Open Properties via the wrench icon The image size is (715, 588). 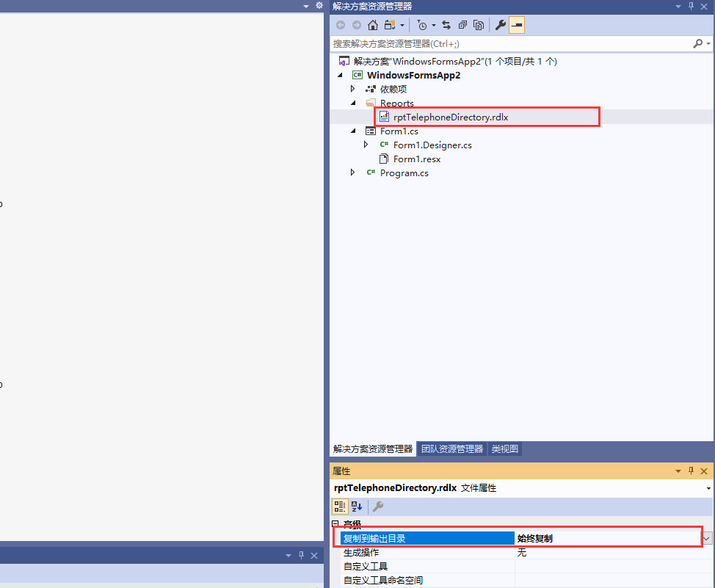pos(500,25)
